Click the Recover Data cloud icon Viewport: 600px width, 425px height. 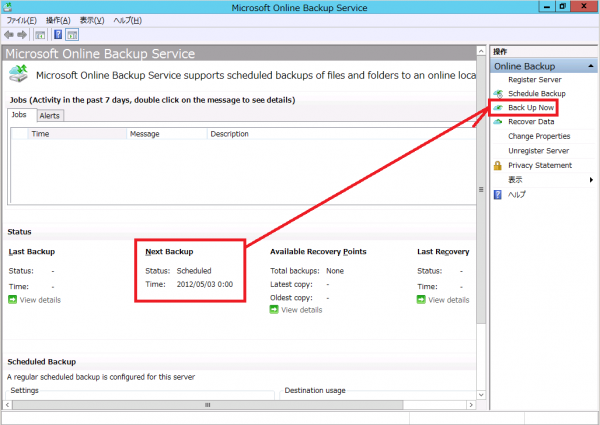pyautogui.click(x=498, y=122)
